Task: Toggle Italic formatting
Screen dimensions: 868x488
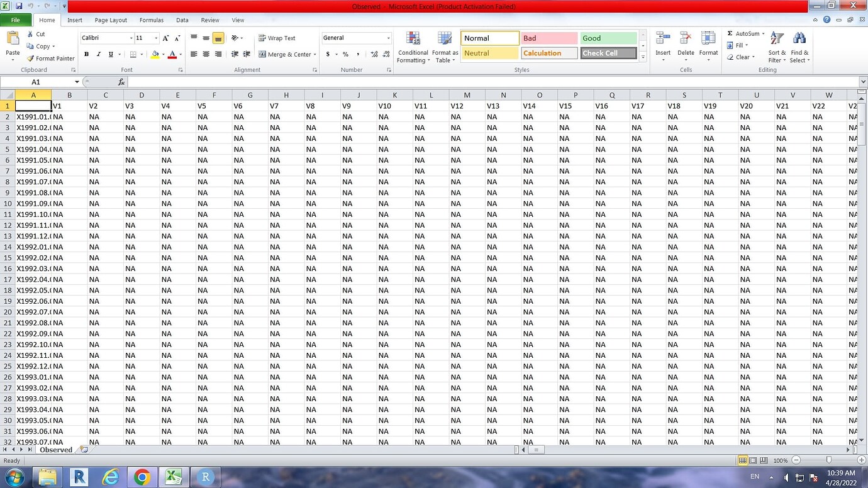Action: click(99, 55)
